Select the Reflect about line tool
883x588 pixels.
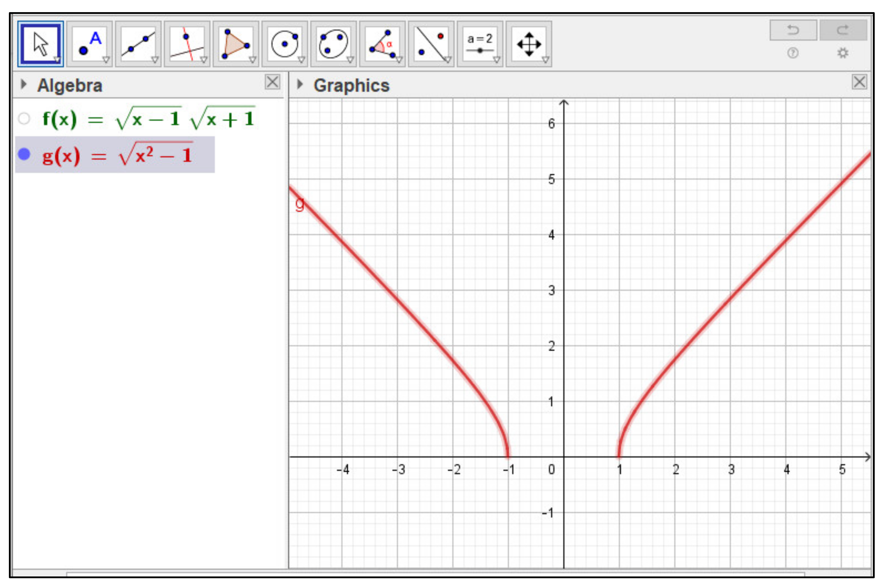pos(431,44)
